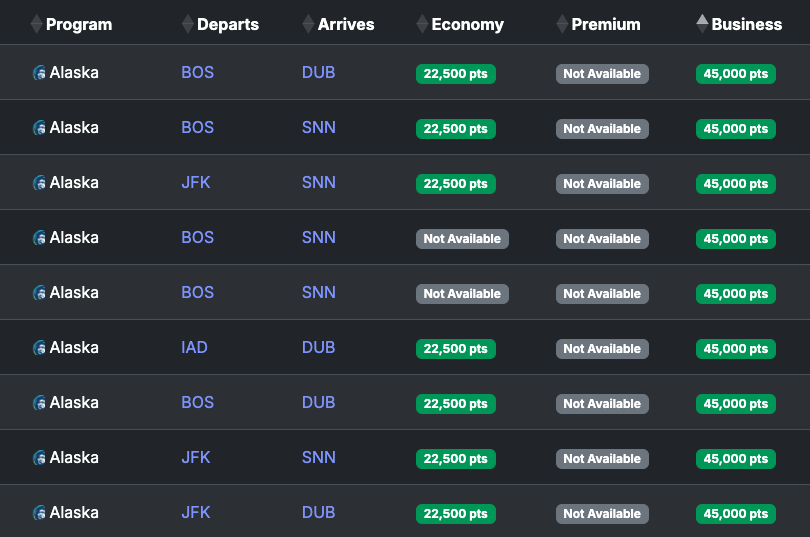Sort by Economy using its arrow icon
The height and width of the screenshot is (537, 810).
(x=422, y=24)
